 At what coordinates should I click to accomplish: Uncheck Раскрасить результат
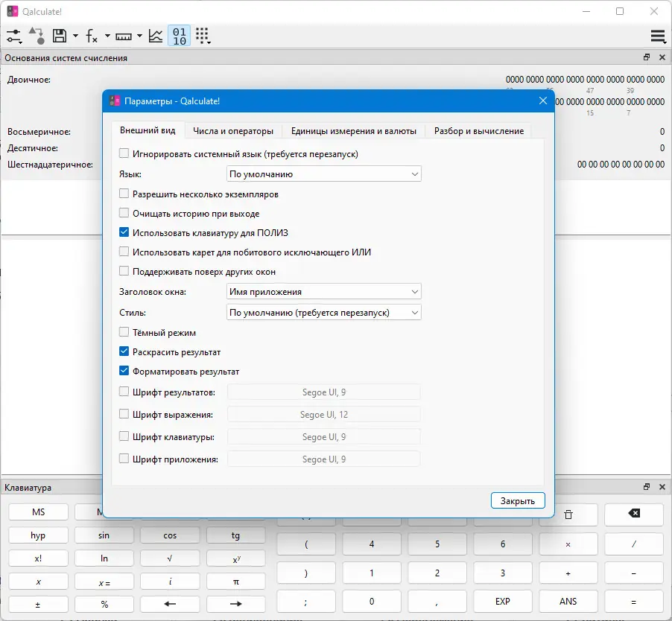point(124,351)
